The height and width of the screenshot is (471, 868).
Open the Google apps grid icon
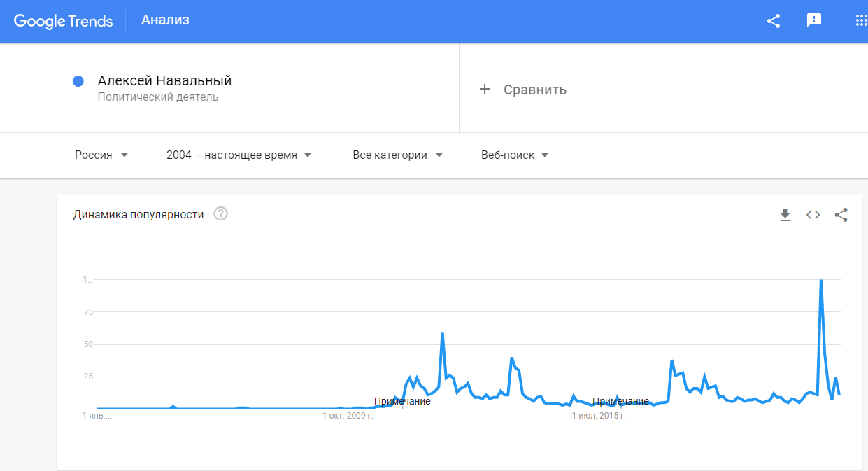[861, 20]
